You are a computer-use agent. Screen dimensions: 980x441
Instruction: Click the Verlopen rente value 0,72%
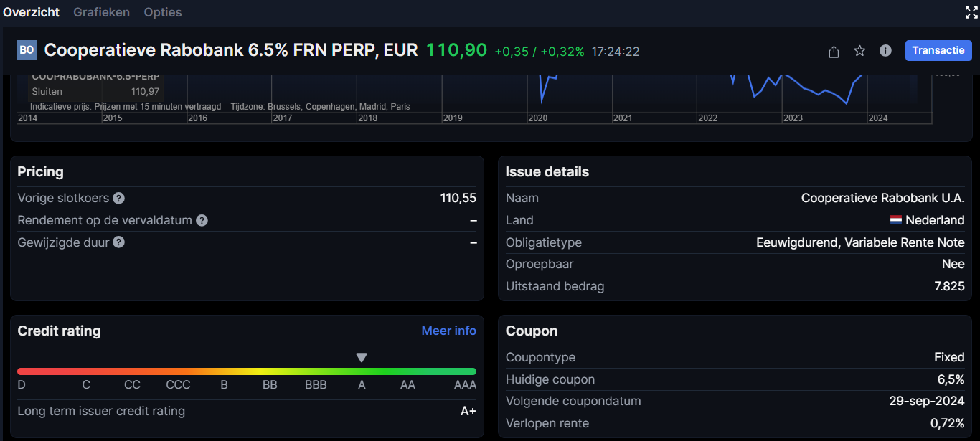(948, 423)
